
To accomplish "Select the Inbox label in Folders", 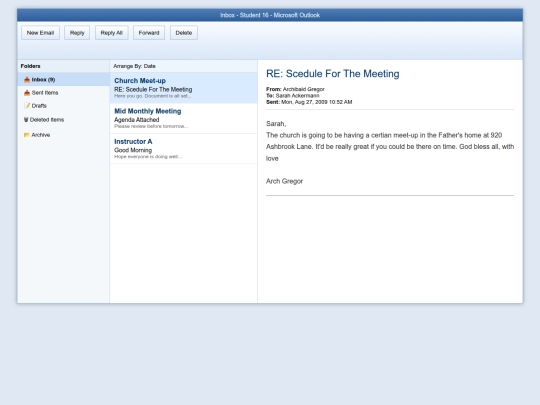I will (43, 80).
